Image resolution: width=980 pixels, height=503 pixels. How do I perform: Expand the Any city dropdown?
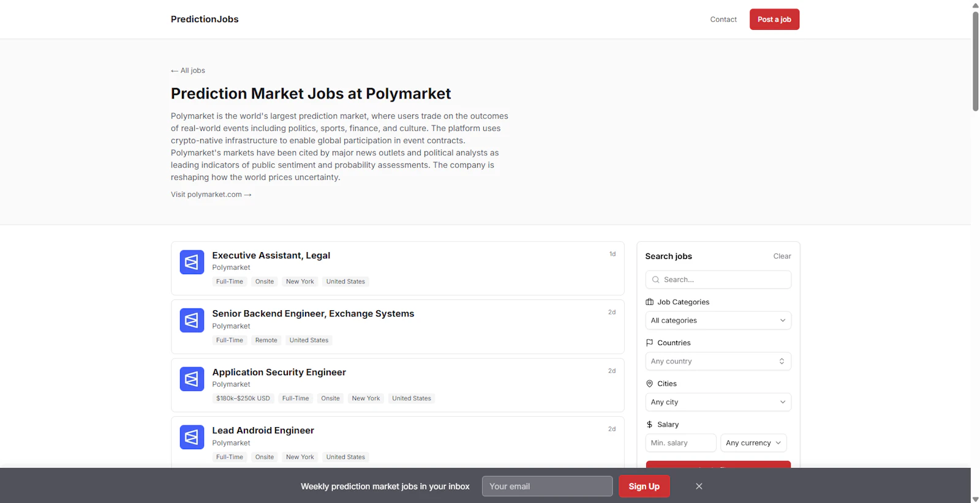point(718,402)
